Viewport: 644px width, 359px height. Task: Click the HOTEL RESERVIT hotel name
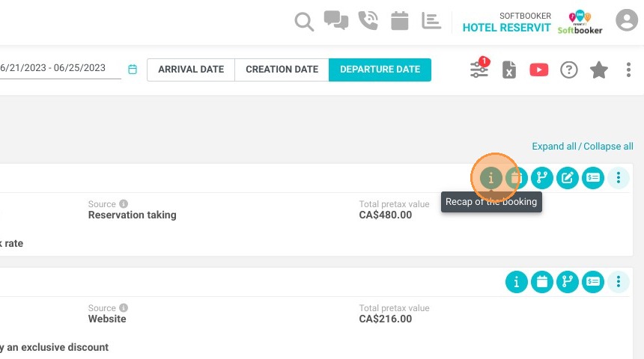pos(506,28)
